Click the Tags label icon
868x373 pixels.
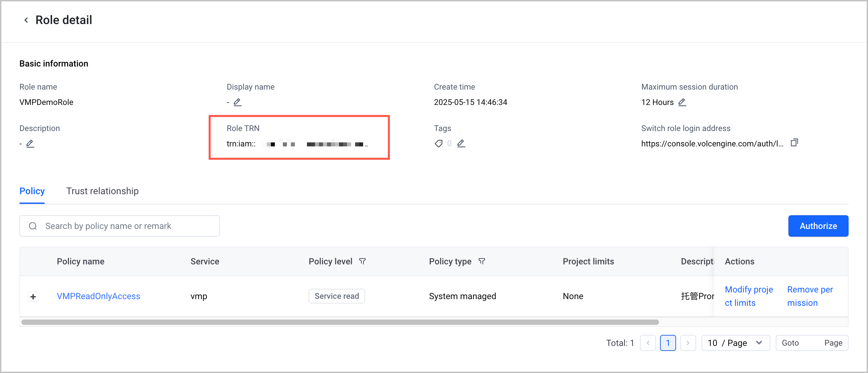pos(438,143)
